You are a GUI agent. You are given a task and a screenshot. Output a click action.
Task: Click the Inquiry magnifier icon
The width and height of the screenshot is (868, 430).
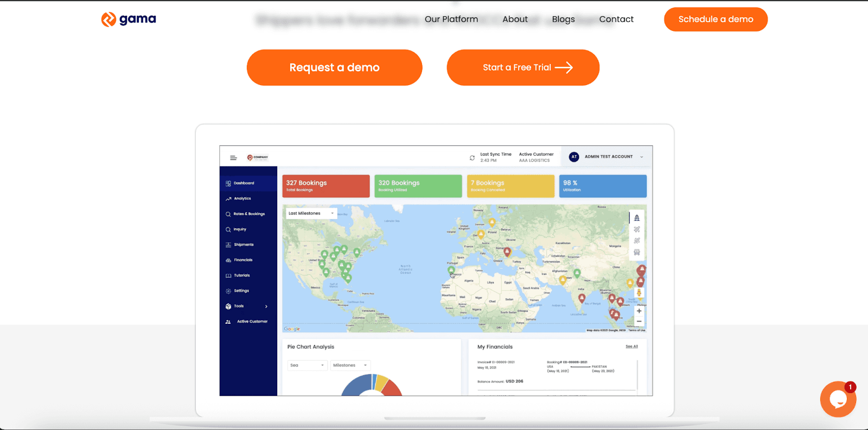pos(228,229)
